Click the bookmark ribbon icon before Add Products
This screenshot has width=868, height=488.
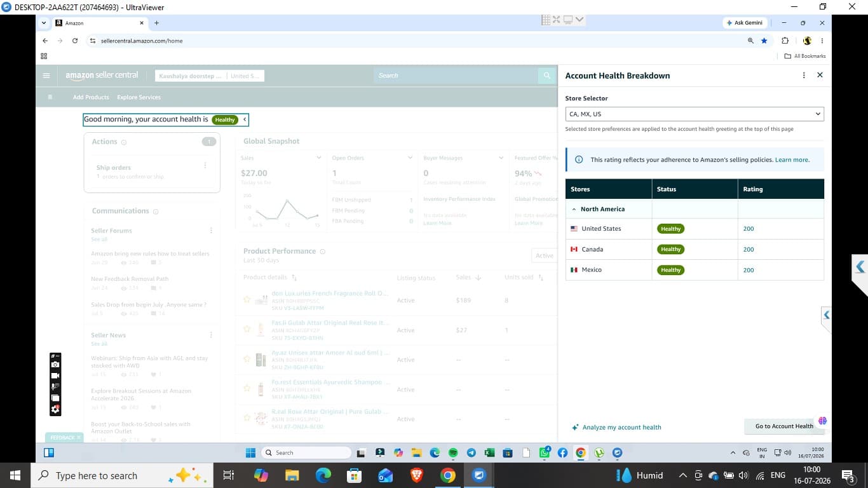(x=50, y=97)
